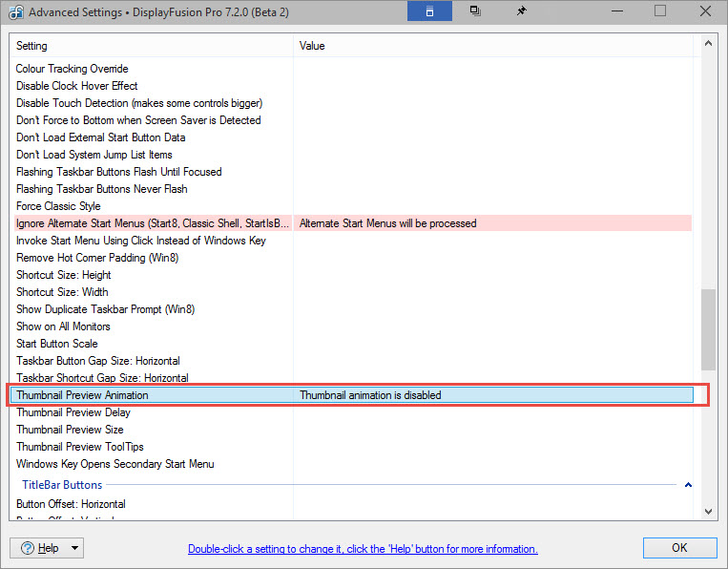The width and height of the screenshot is (728, 569).
Task: Select Windows Key Opens Secondary Start Menu
Action: [x=115, y=464]
